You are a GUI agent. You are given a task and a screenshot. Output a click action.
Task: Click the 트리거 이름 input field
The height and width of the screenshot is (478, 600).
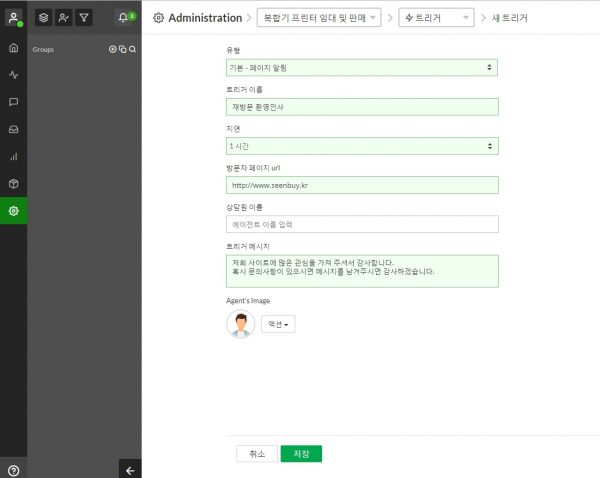(362, 107)
